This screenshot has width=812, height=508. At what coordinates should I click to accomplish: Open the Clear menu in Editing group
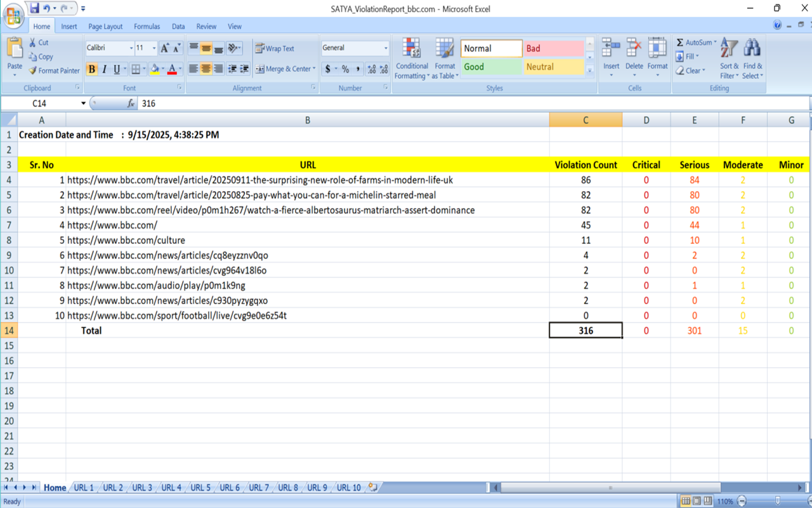point(691,70)
